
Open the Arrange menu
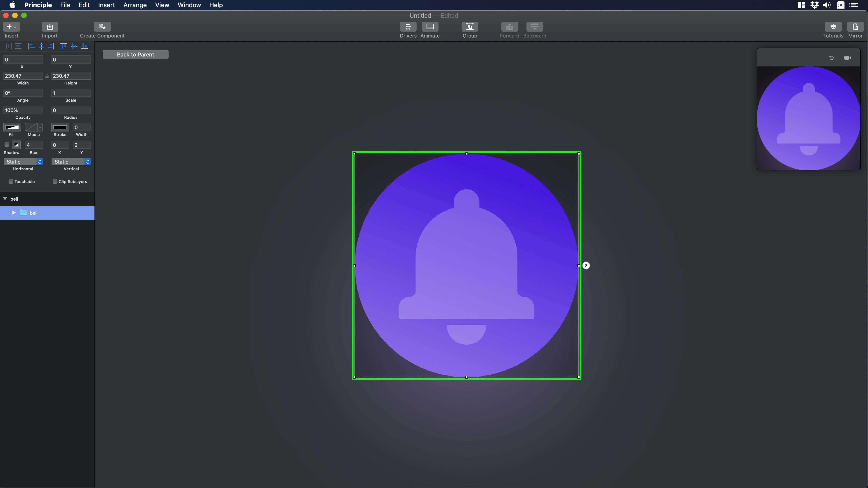pyautogui.click(x=135, y=5)
